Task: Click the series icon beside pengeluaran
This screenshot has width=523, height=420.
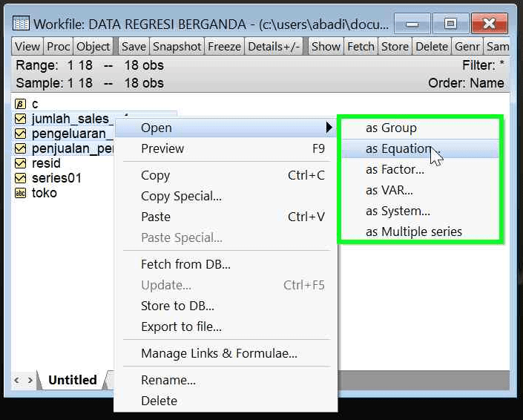Action: [x=20, y=134]
